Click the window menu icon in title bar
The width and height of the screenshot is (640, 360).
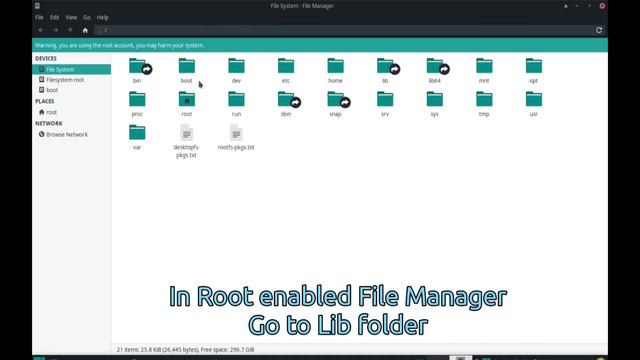click(37, 6)
